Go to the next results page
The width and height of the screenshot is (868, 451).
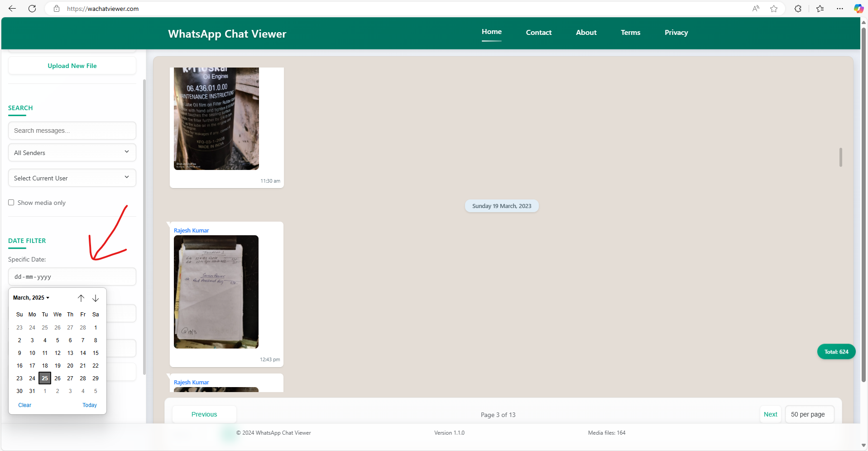770,414
